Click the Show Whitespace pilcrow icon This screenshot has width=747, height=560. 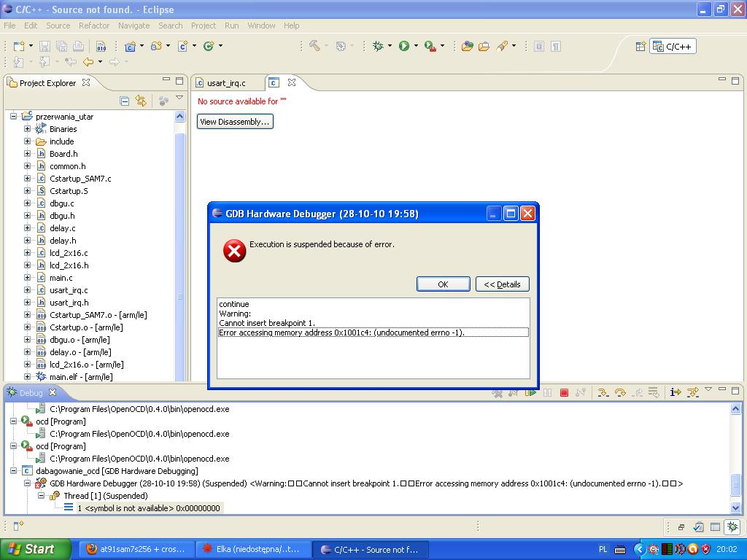coord(555,46)
